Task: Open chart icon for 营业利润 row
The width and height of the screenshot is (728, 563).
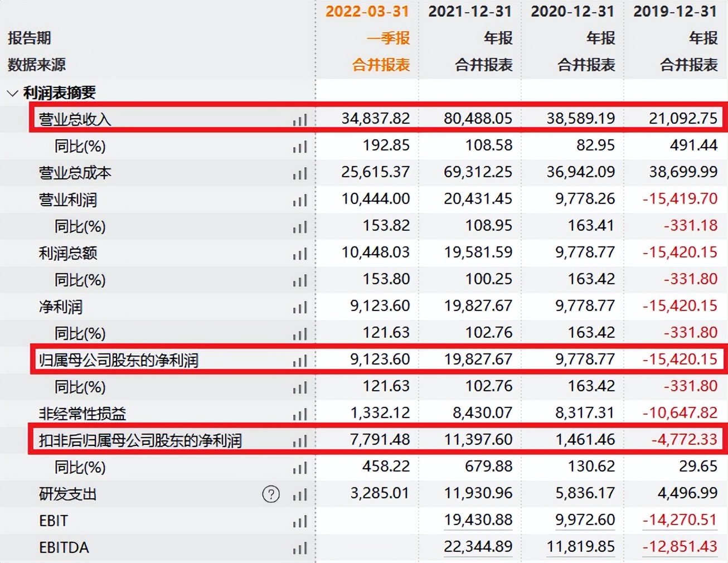Action: 300,200
